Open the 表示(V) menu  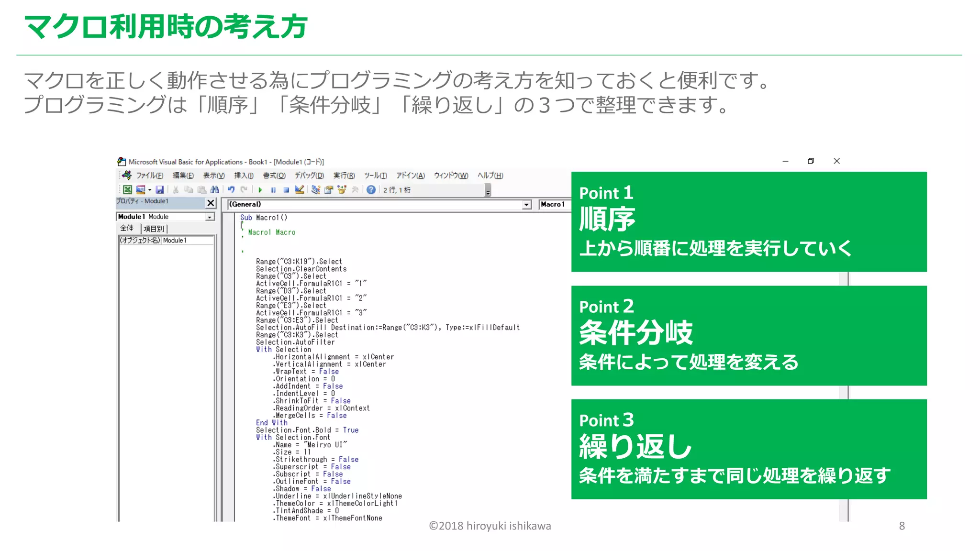tap(213, 176)
